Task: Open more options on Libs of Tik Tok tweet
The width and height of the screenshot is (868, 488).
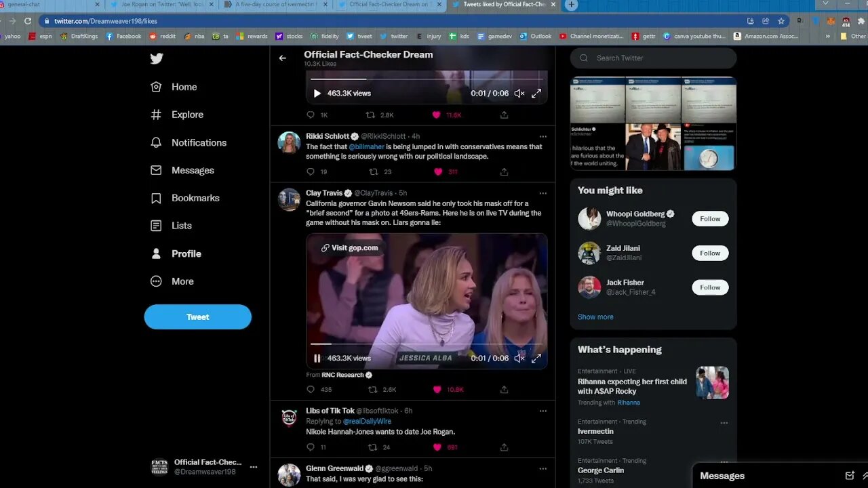Action: (542, 411)
